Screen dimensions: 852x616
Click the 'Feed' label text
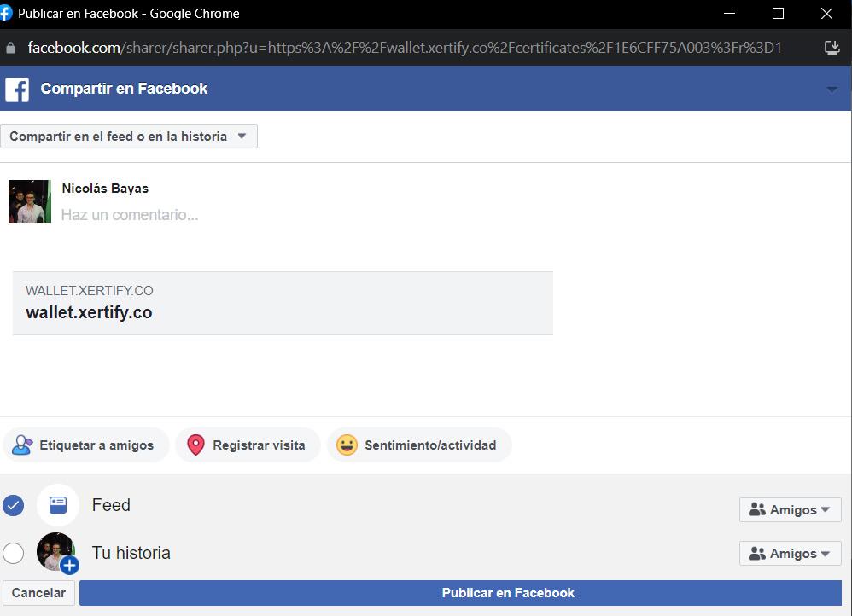(111, 505)
